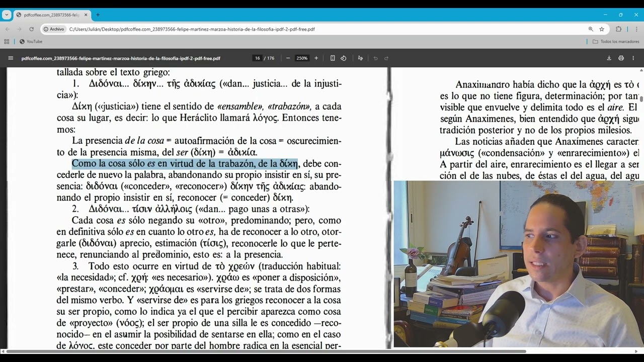The height and width of the screenshot is (362, 644).
Task: Click the line beginning 'Cada cosa es sólo negando'
Action: coord(206,220)
